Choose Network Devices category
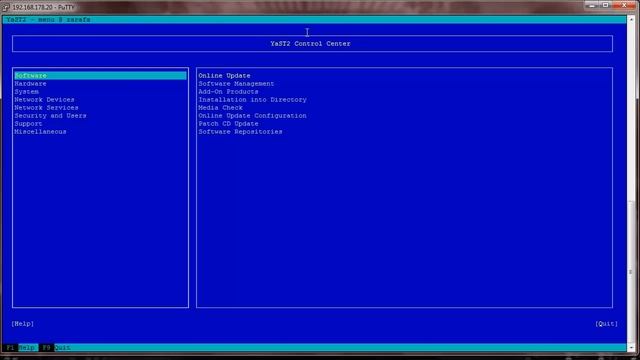 [x=44, y=100]
